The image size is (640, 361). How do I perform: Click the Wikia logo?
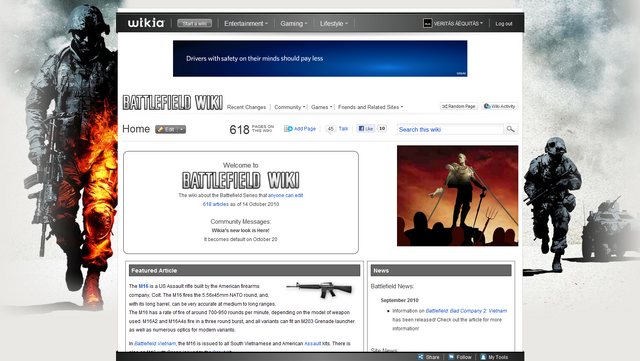(x=146, y=23)
